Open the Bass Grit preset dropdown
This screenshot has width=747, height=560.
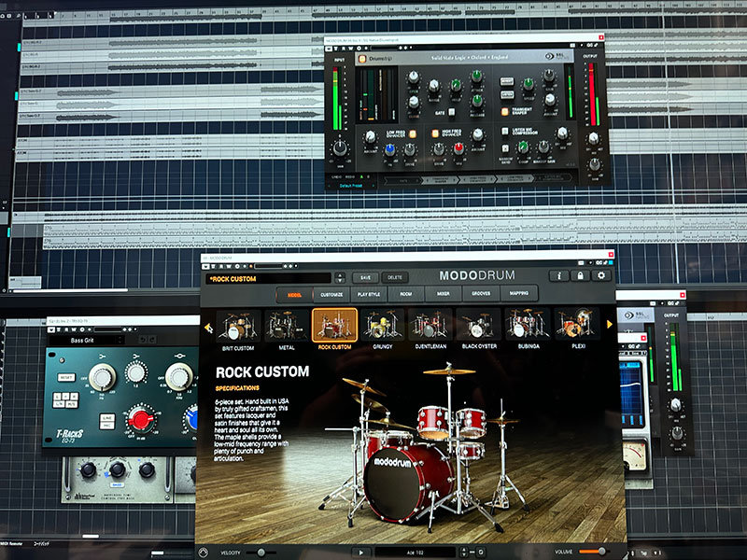[87, 340]
